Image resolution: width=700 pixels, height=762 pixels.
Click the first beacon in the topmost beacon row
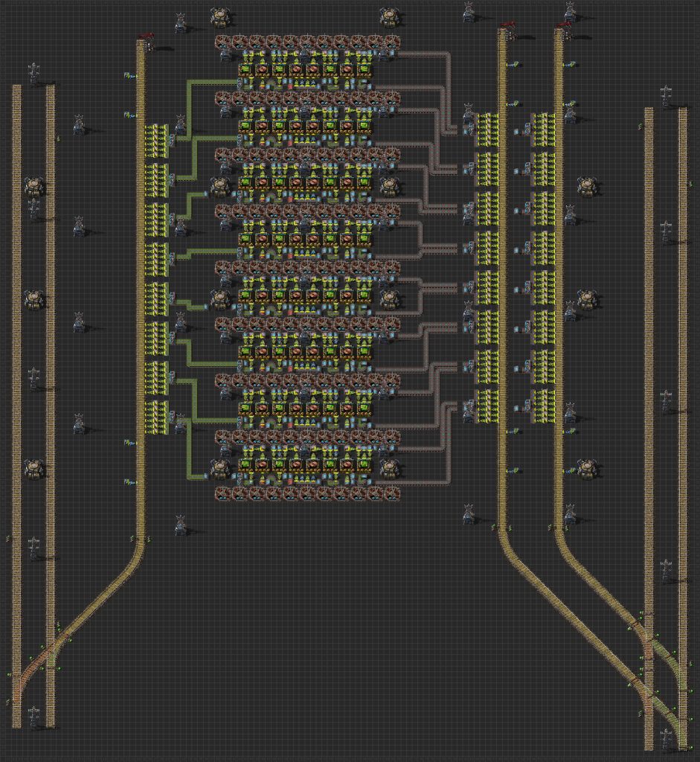click(x=223, y=42)
